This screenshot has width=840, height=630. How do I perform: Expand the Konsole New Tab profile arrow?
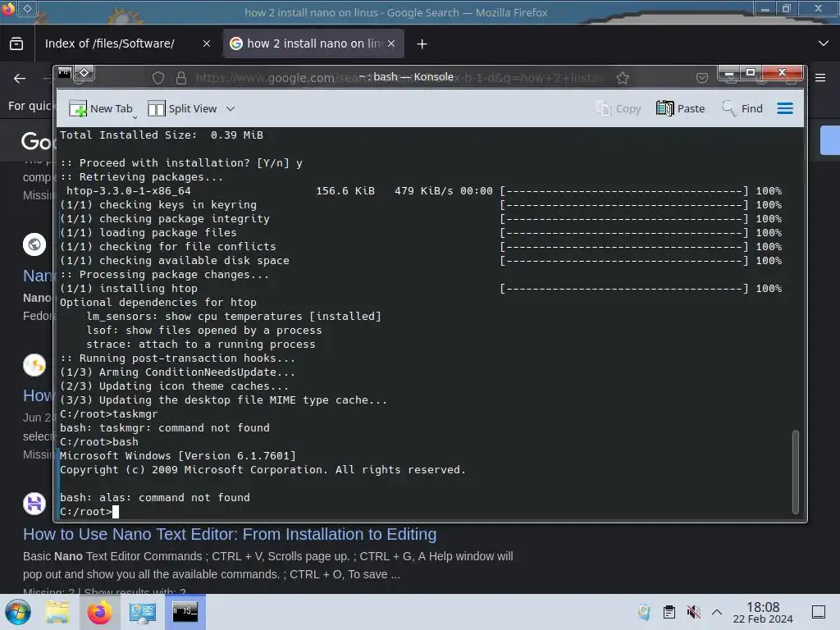135,116
